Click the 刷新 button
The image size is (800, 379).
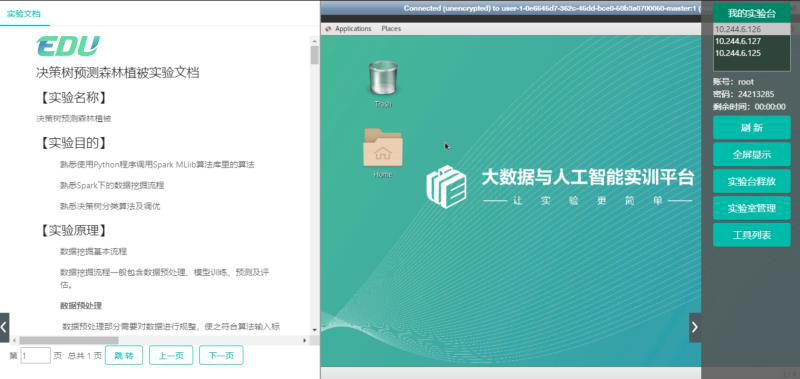[752, 128]
